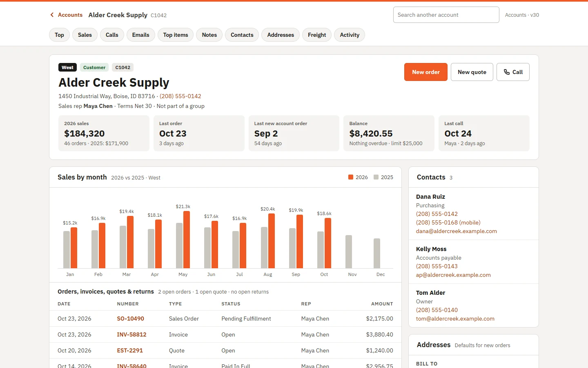
Task: Open the Calls section tab
Action: click(112, 35)
